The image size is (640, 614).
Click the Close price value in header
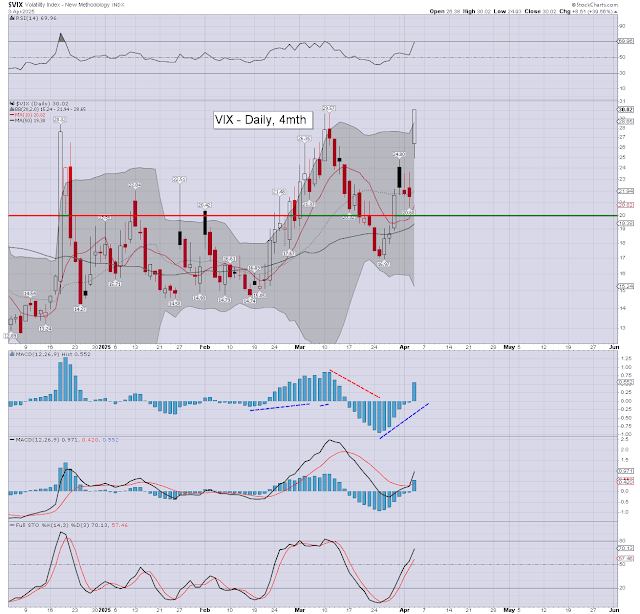(549, 11)
